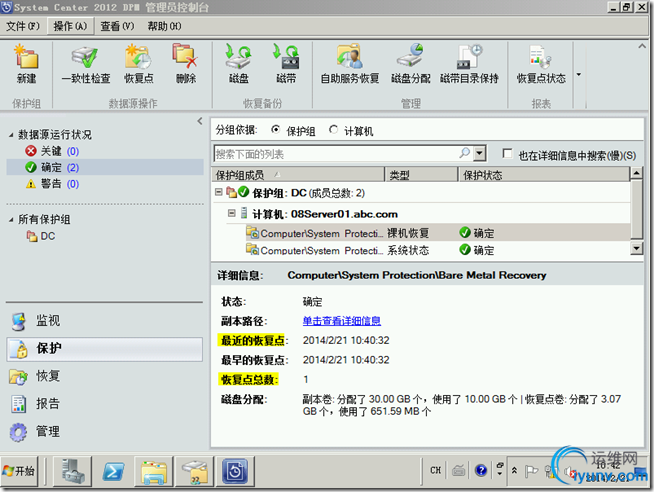This screenshot has height=492, width=654.
Task: Open Server Manager from the taskbar
Action: tap(73, 471)
